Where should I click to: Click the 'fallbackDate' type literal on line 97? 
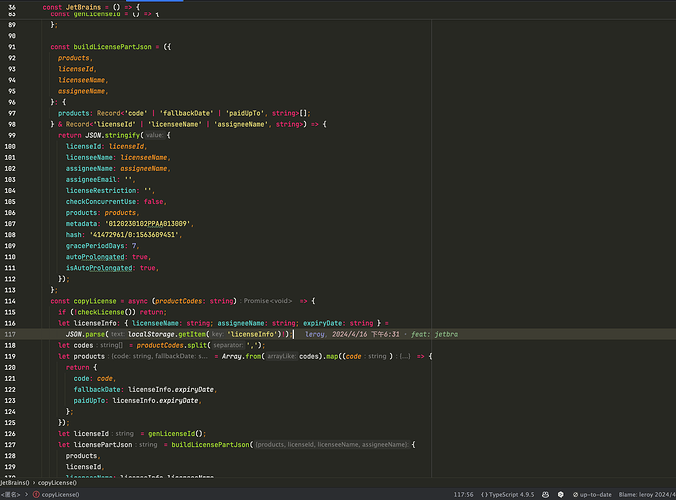[187, 113]
